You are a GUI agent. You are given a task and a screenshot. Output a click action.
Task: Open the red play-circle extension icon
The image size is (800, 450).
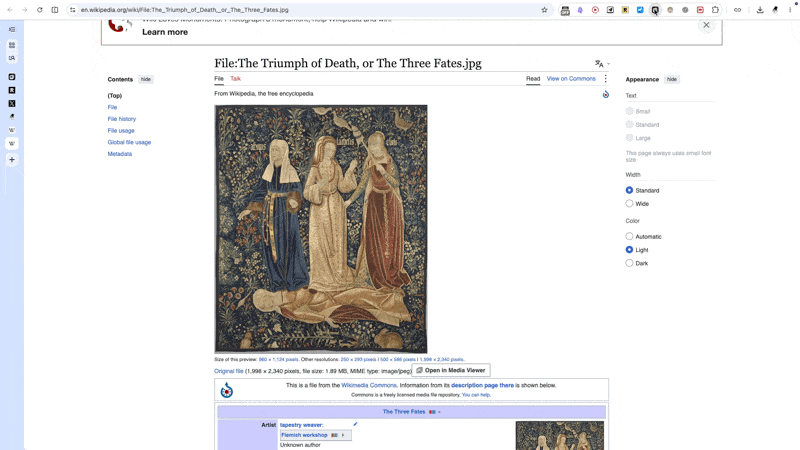pyautogui.click(x=595, y=10)
